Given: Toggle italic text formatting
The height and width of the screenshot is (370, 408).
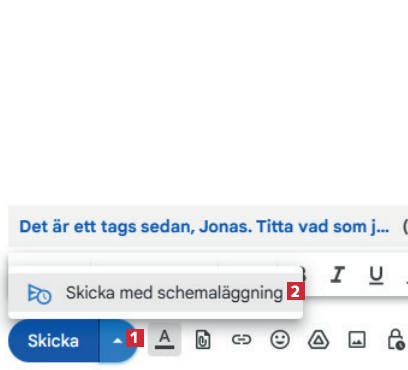Looking at the screenshot, I should tap(337, 275).
